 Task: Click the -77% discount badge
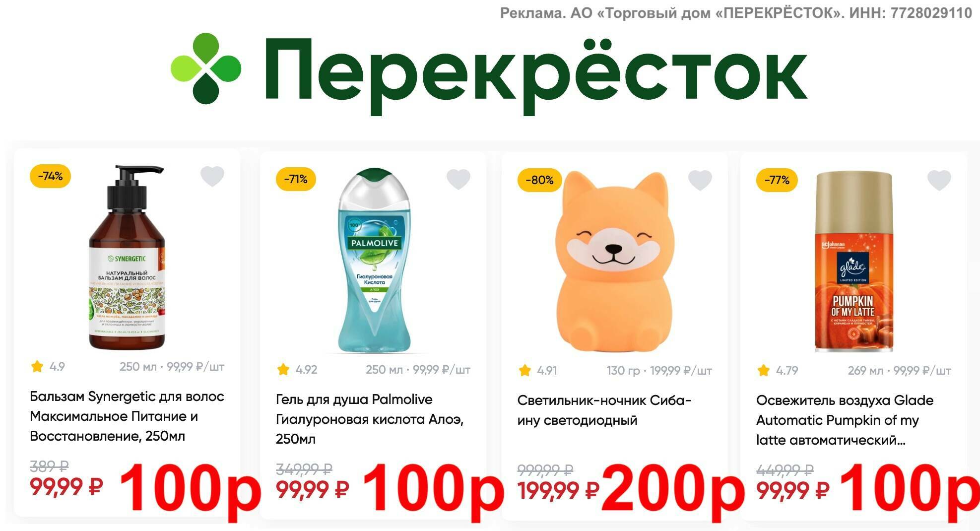tap(777, 180)
